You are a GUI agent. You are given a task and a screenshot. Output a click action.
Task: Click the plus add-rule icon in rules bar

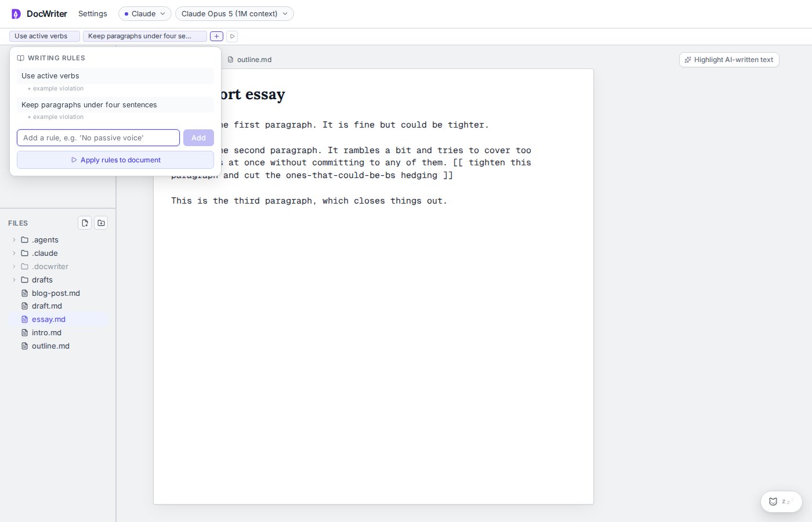click(x=216, y=36)
